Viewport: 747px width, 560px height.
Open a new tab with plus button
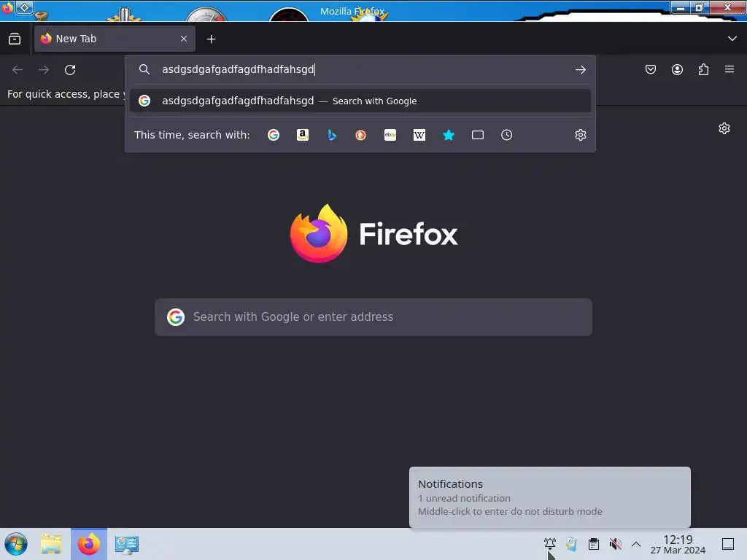211,39
